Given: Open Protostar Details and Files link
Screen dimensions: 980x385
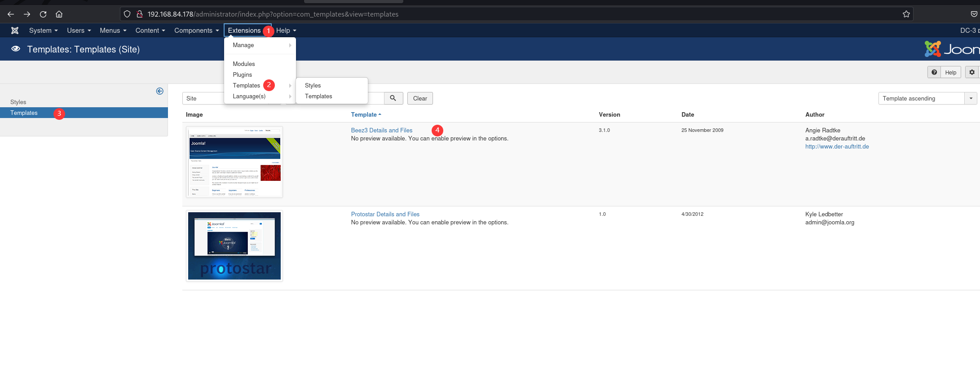Looking at the screenshot, I should coord(385,214).
